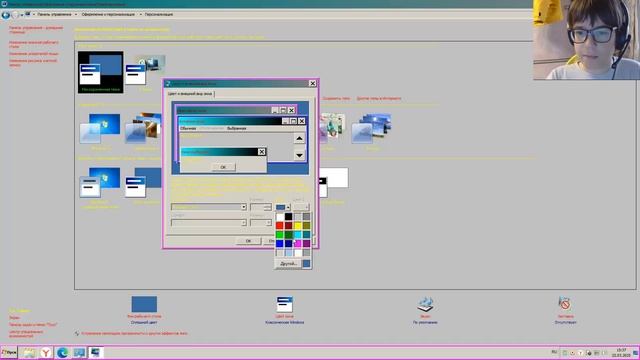Screen dimensions: 640x360
Task: Pick the yellow color swatch
Action: pyautogui.click(x=298, y=225)
